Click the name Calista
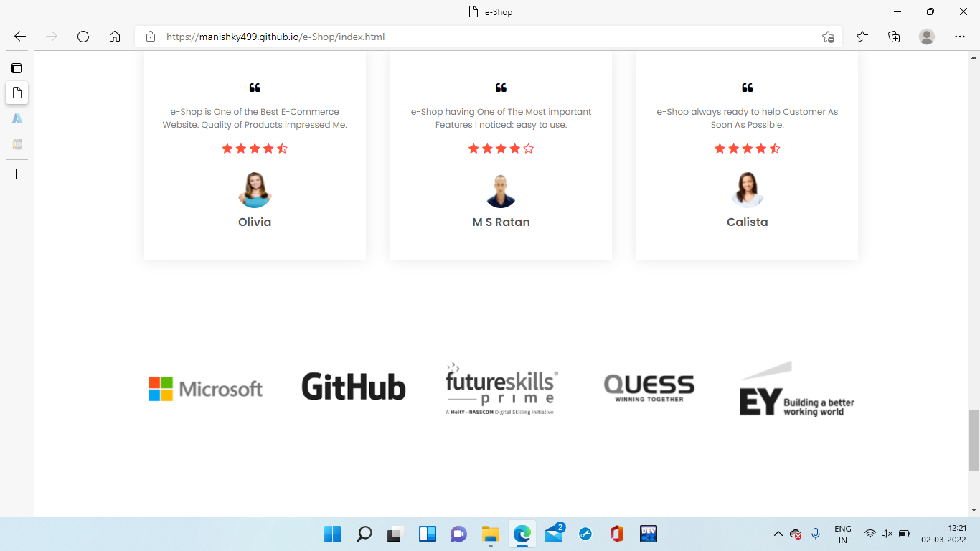 pyautogui.click(x=747, y=222)
